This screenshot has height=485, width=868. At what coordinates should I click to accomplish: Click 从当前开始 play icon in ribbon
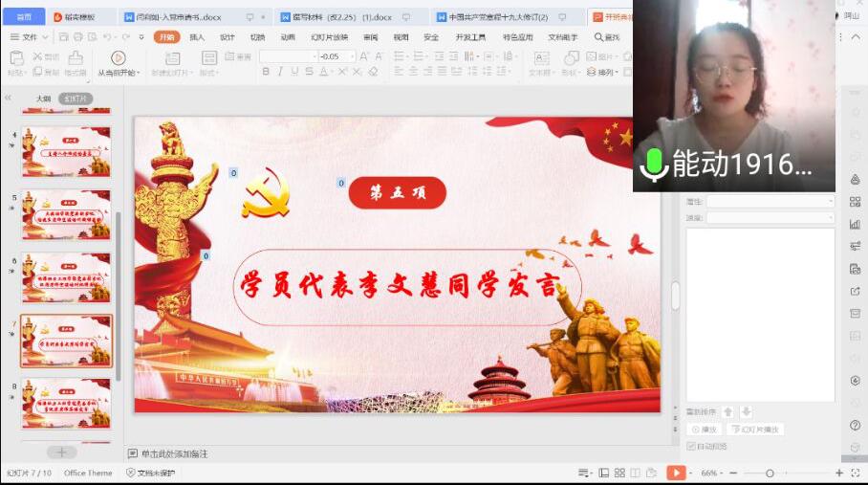pyautogui.click(x=118, y=58)
